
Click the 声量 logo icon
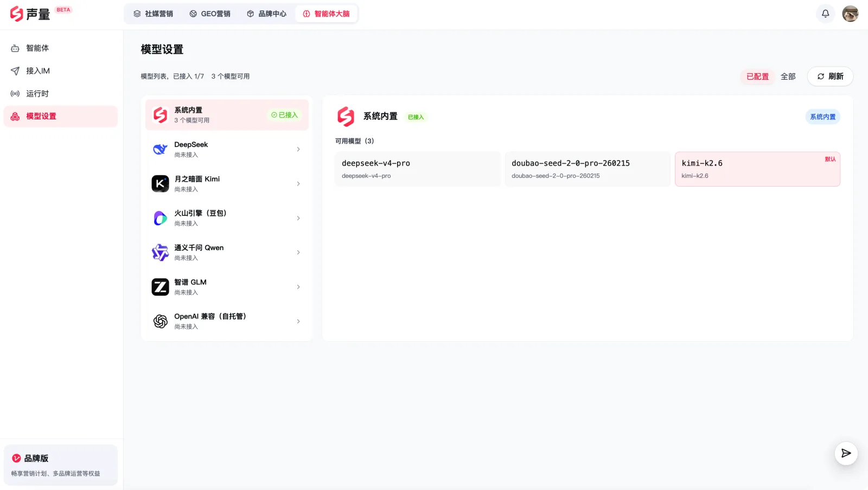16,14
